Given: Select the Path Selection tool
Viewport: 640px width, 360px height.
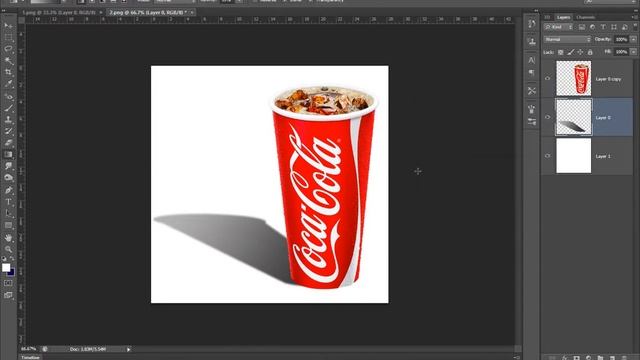Looking at the screenshot, I should (8, 213).
